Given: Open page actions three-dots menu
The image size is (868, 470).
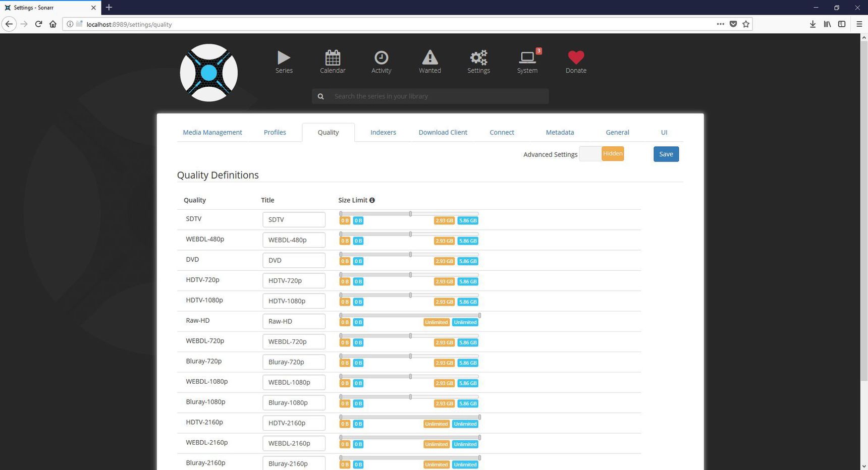Looking at the screenshot, I should pos(720,24).
